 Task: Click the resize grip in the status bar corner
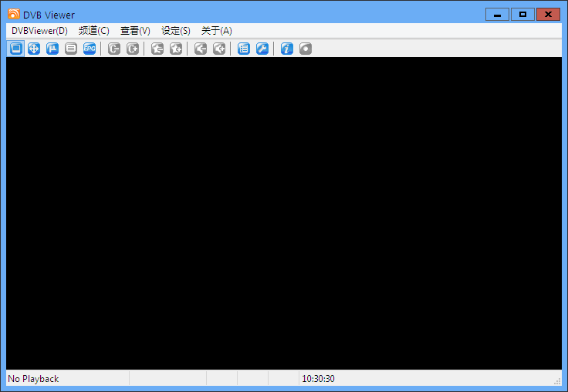click(557, 381)
